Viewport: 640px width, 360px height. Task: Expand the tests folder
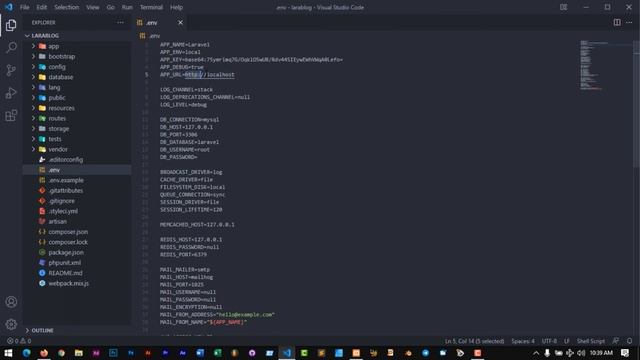coord(77,139)
